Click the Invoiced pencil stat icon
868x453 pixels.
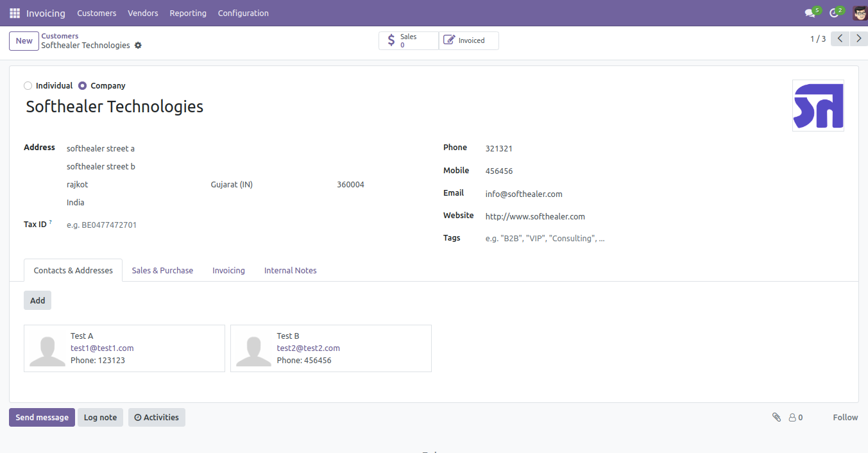click(449, 40)
